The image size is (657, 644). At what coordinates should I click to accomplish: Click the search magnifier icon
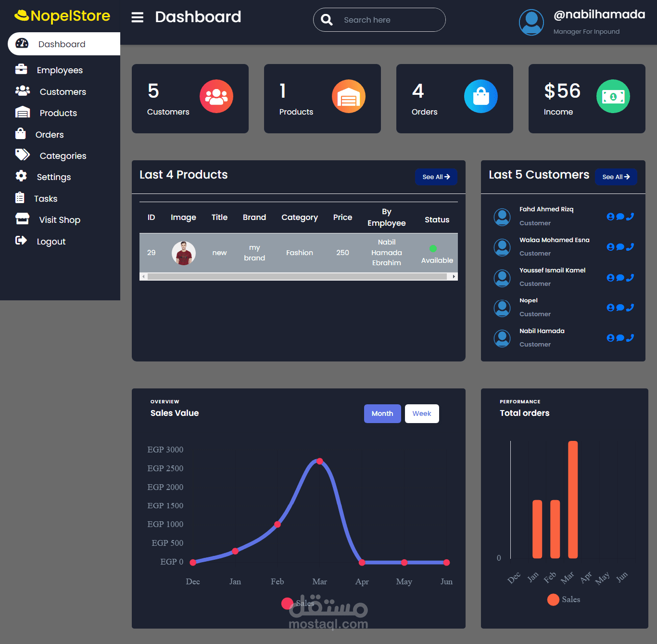click(x=327, y=20)
